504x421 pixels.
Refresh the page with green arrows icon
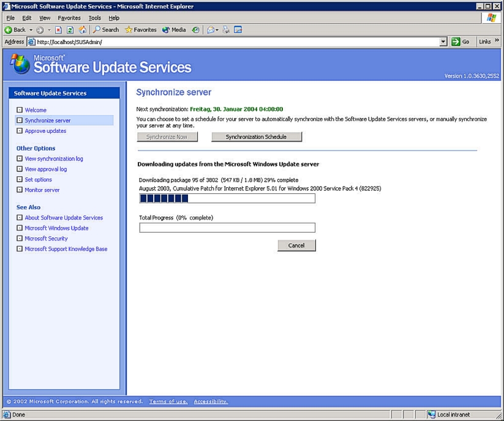70,30
